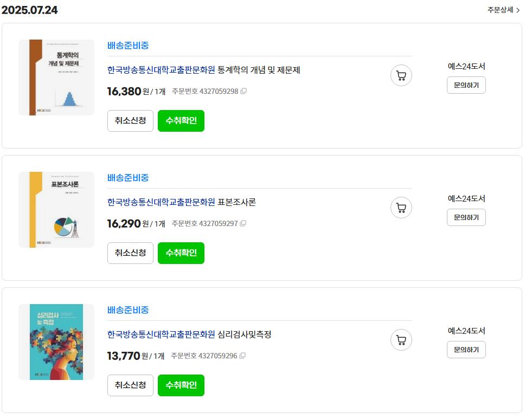Open 심리검사및측정 book cover thumbnail

56,341
